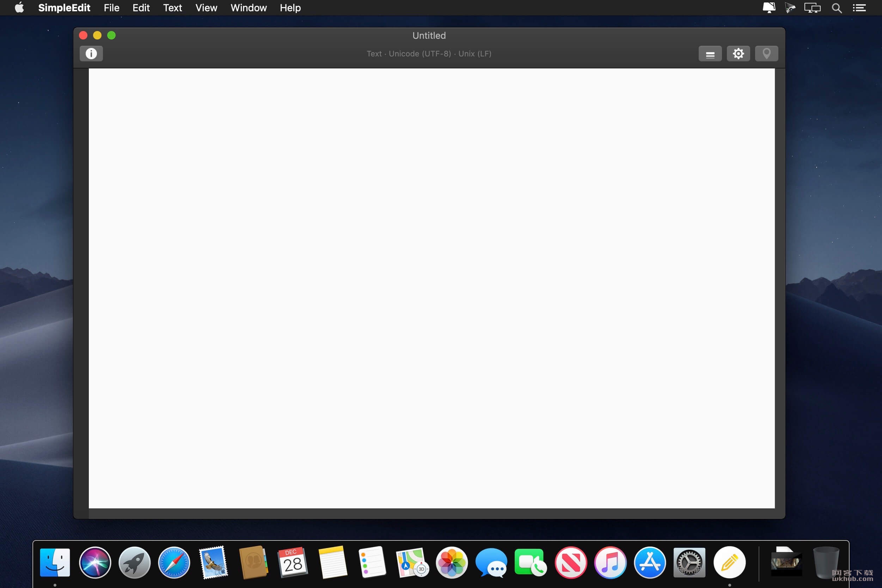
Task: Open the Help menu
Action: pyautogui.click(x=290, y=8)
